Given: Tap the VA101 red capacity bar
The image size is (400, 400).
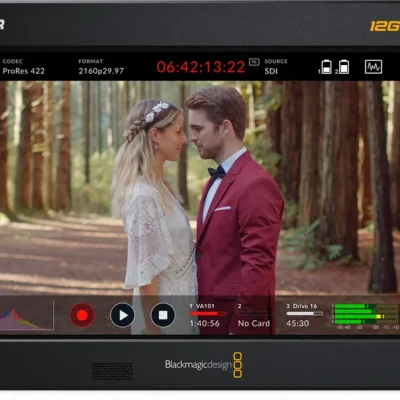Looking at the screenshot, I should point(208,313).
